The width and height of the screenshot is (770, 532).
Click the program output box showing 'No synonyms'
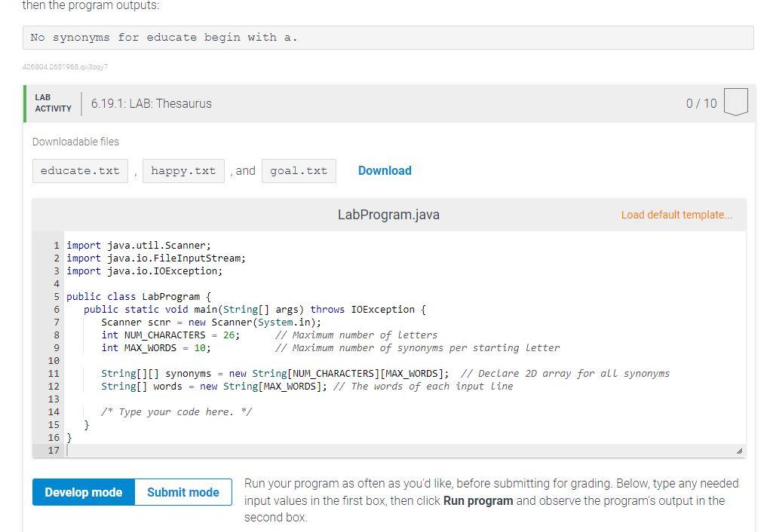[x=389, y=37]
